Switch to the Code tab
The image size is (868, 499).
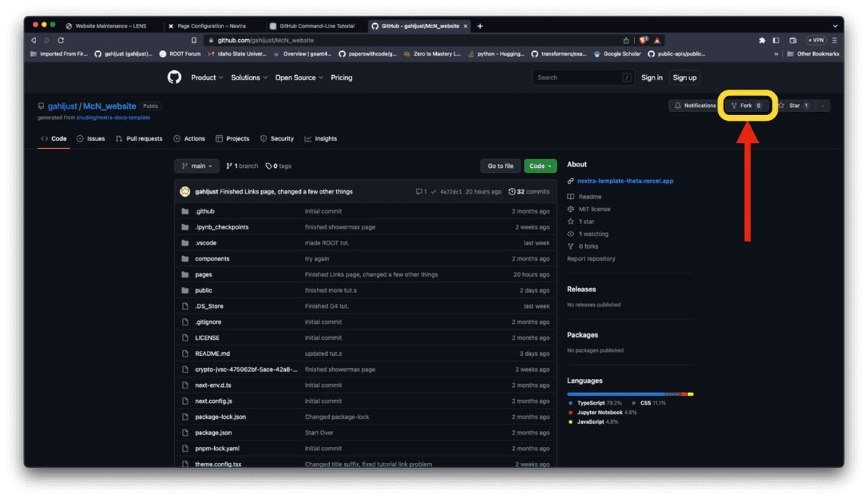[54, 139]
